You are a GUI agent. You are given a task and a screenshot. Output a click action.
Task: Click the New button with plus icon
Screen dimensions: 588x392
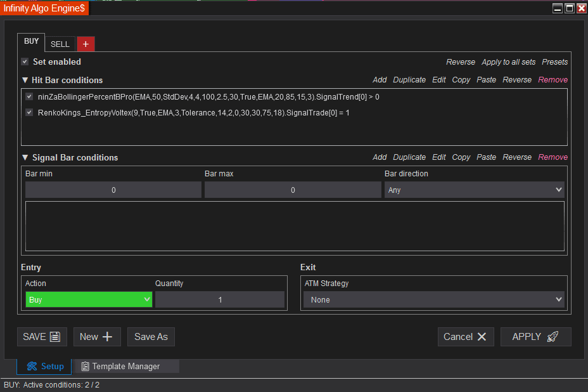pos(97,337)
